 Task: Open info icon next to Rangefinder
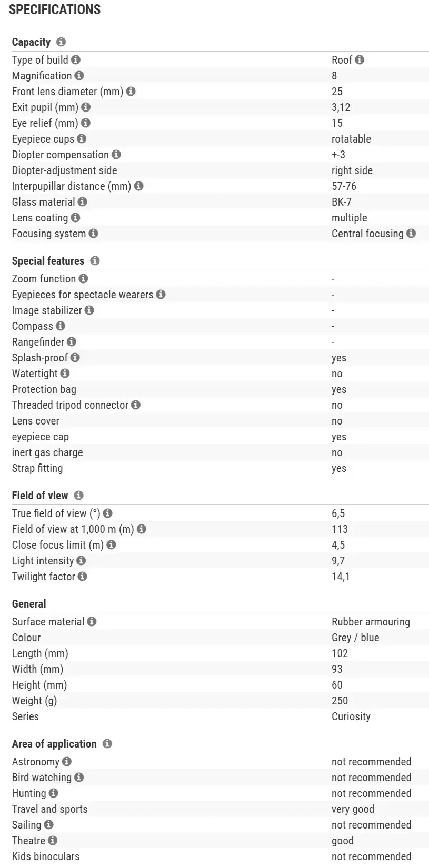[x=72, y=342]
